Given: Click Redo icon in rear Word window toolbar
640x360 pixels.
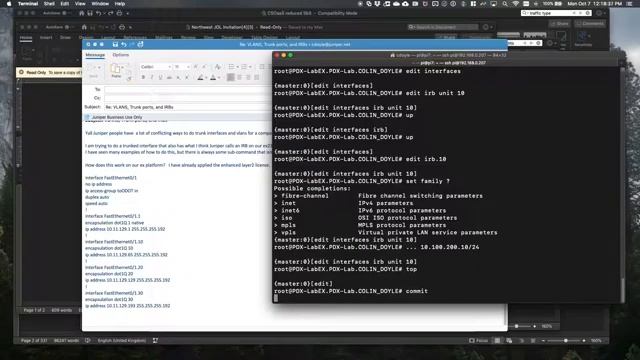Looking at the screenshot, I should point(110,13).
